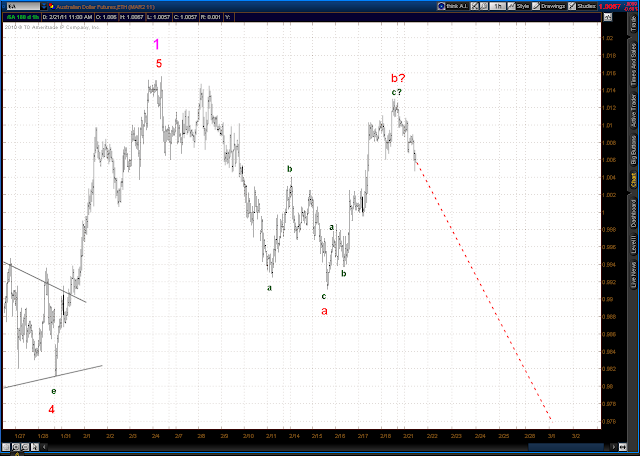The image size is (640, 456).
Task: Open the Style menu
Action: tap(519, 7)
